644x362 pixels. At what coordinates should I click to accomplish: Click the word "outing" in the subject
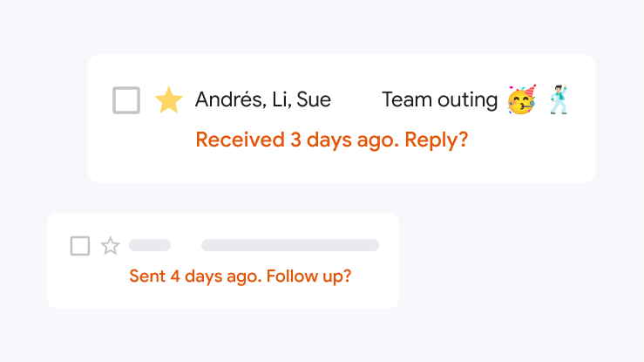pos(468,100)
